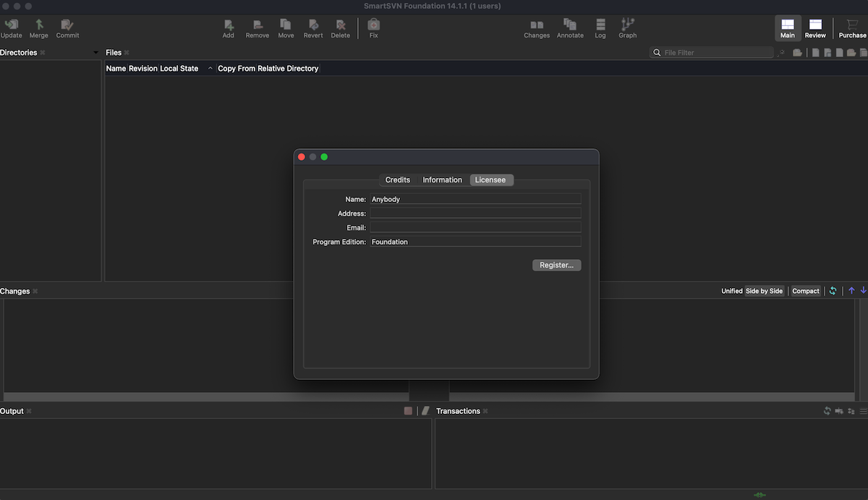Screen dimensions: 868x500
Task: Click the Revert toolbar icon
Action: (313, 27)
